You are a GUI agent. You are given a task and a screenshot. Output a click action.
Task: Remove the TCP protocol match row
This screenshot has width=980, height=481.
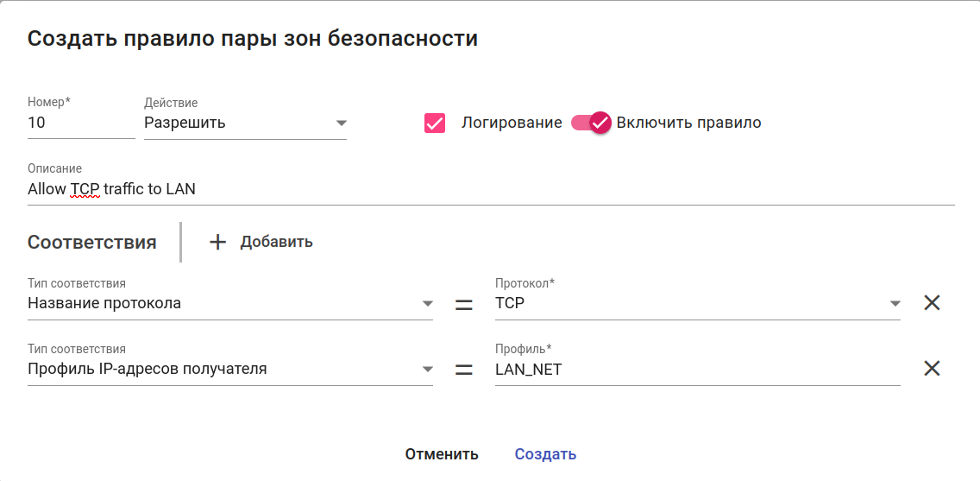coord(932,303)
